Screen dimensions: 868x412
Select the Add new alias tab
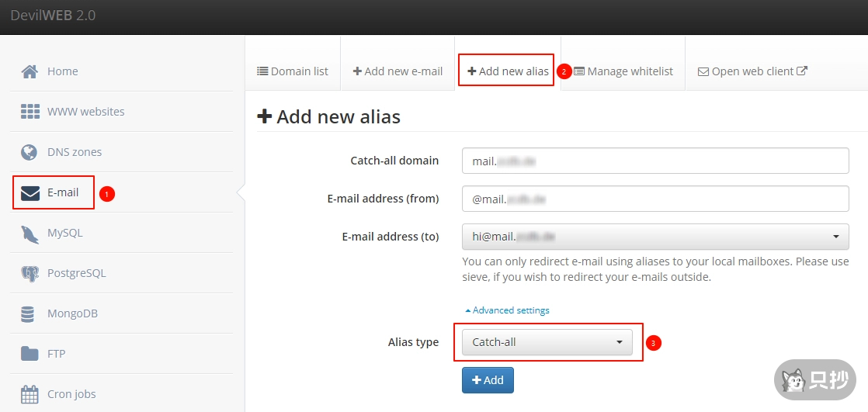(508, 71)
